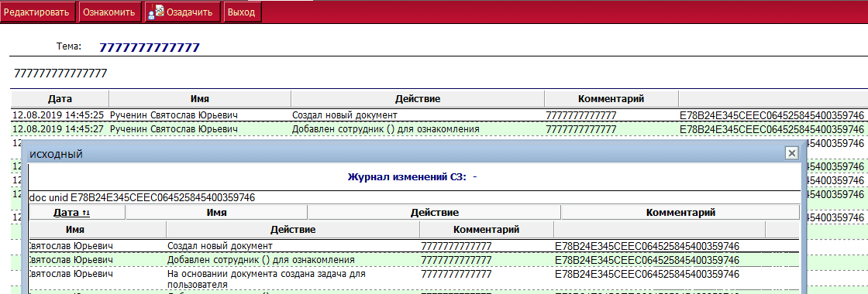This screenshot has height=294, width=868.
Task: Click the bold blue Тема value 7777777777777
Action: tap(150, 47)
